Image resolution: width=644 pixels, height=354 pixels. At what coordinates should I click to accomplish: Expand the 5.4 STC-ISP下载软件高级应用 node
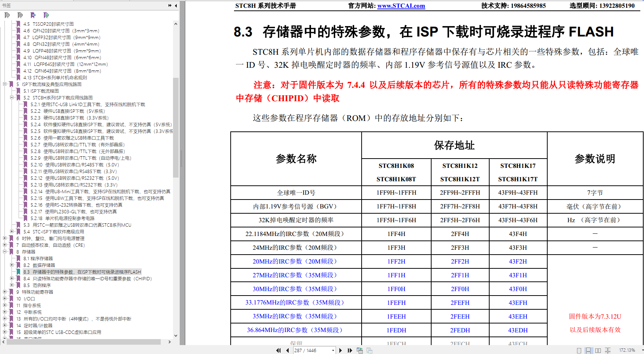point(12,232)
